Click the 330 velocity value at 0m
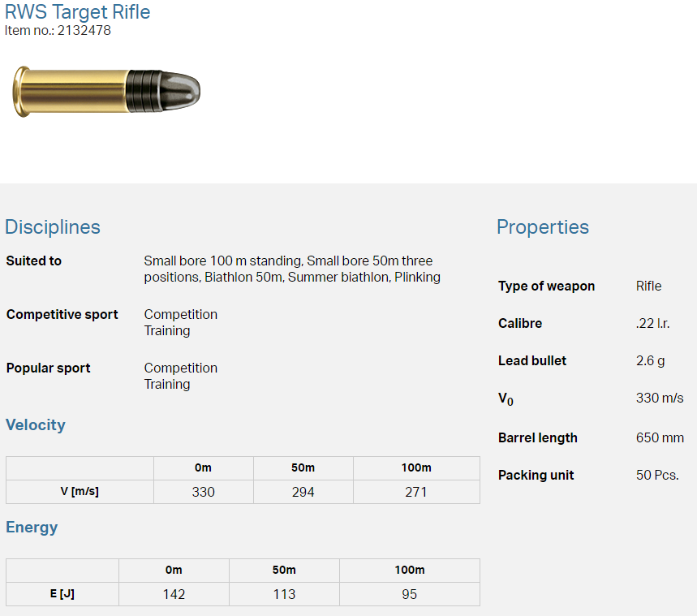The height and width of the screenshot is (616, 697). 203,492
